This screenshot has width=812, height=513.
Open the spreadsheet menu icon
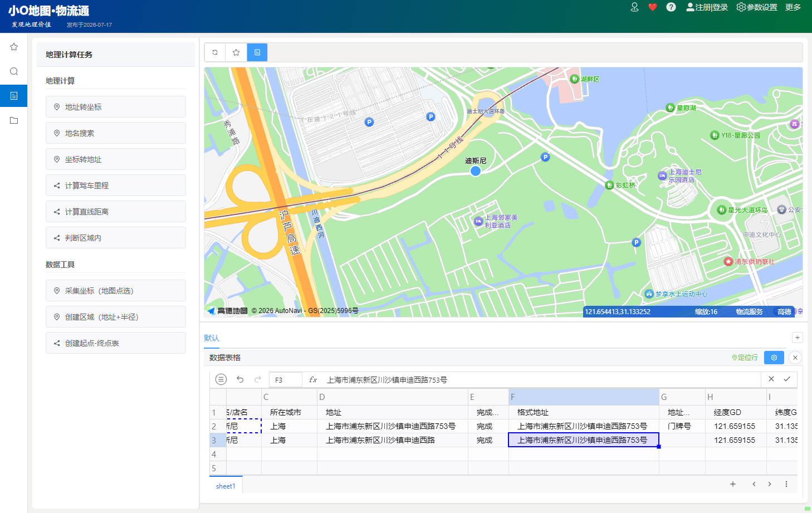click(221, 379)
